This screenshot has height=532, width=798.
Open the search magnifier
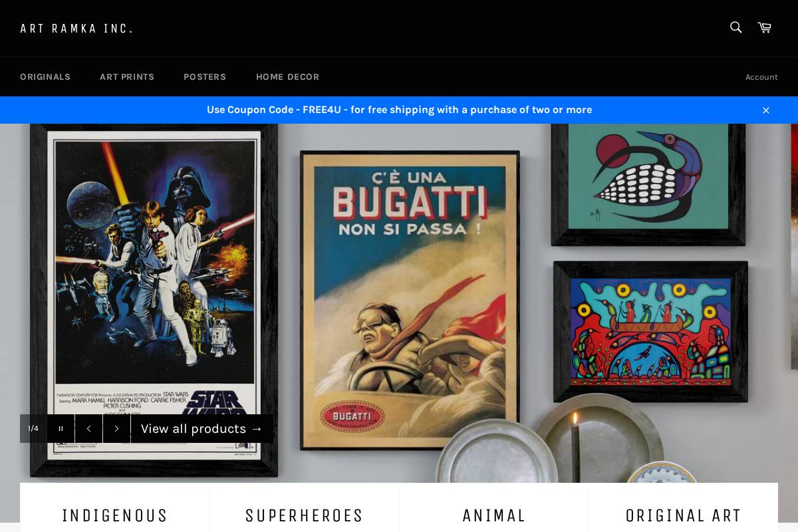tap(735, 27)
